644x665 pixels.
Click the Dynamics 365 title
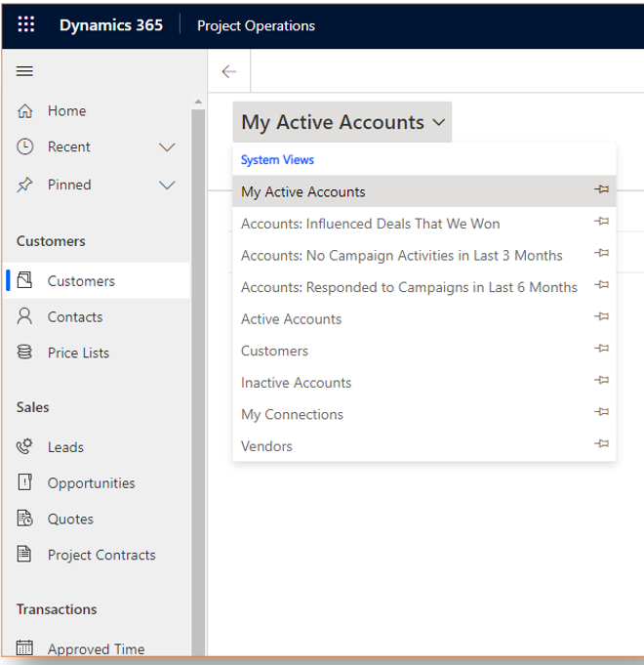click(x=111, y=25)
